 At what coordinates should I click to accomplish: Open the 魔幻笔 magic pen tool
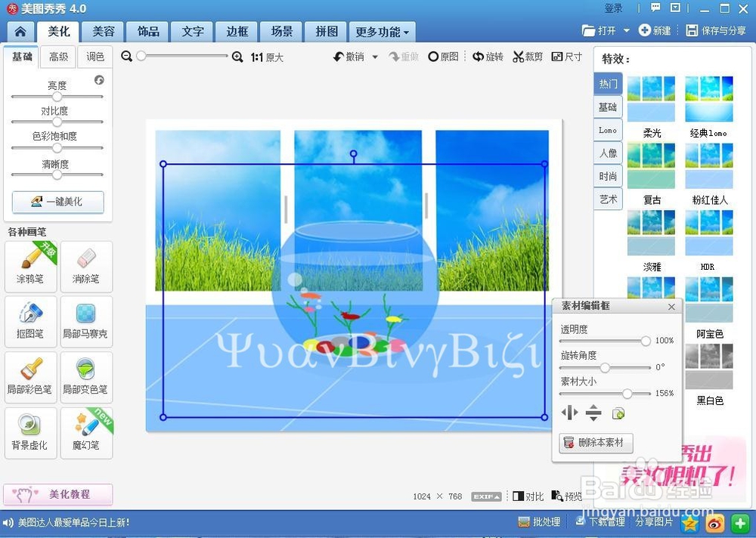(x=85, y=432)
